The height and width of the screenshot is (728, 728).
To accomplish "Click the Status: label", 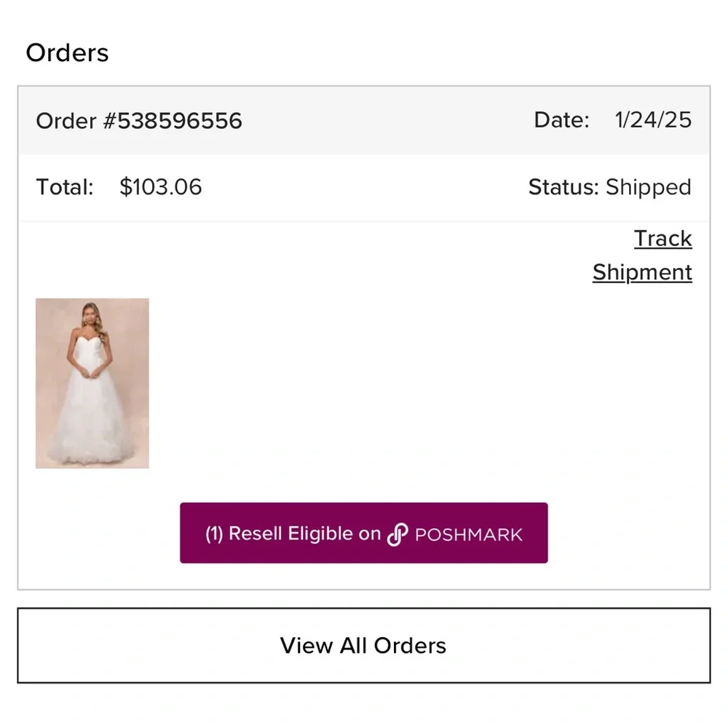I will pos(563,187).
